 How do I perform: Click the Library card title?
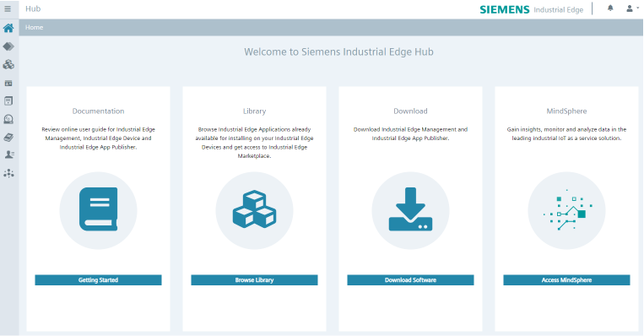(x=254, y=111)
